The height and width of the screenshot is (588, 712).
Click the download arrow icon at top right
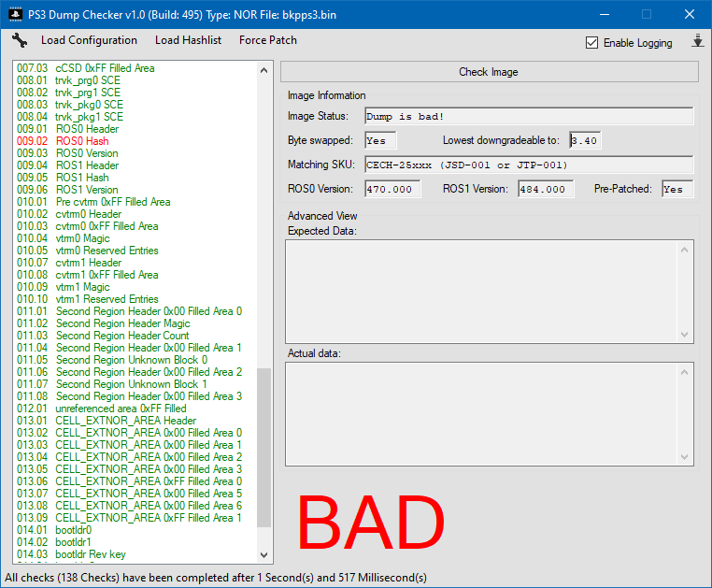click(697, 41)
